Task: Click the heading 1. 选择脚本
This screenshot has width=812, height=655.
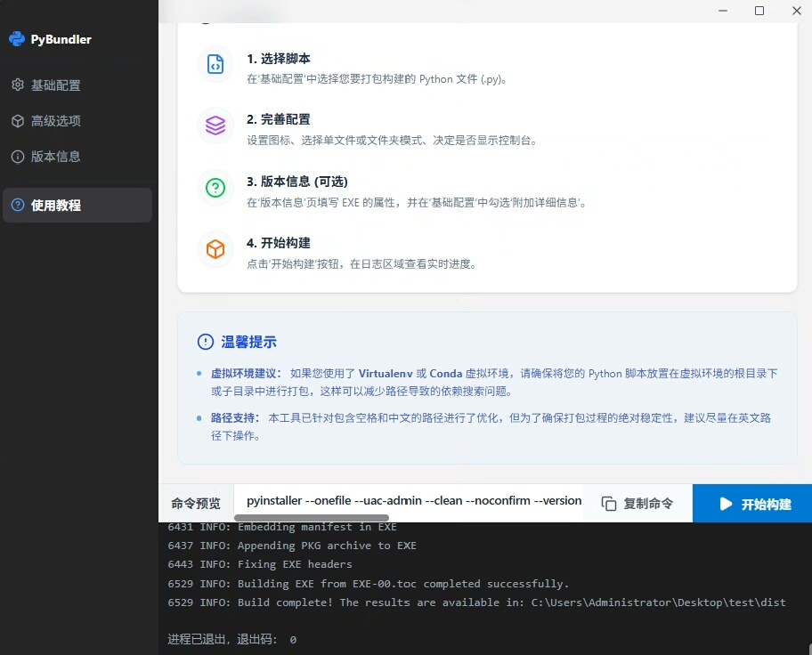Action: pos(279,59)
